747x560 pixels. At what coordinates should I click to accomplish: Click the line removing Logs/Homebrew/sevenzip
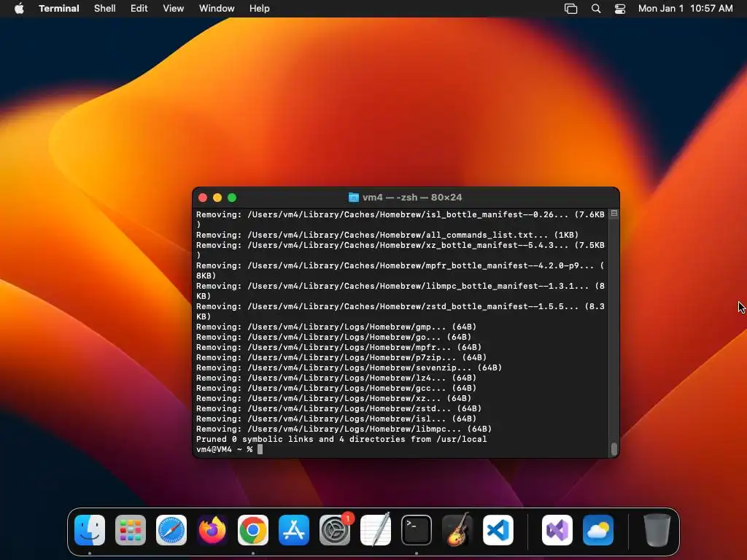[349, 367]
